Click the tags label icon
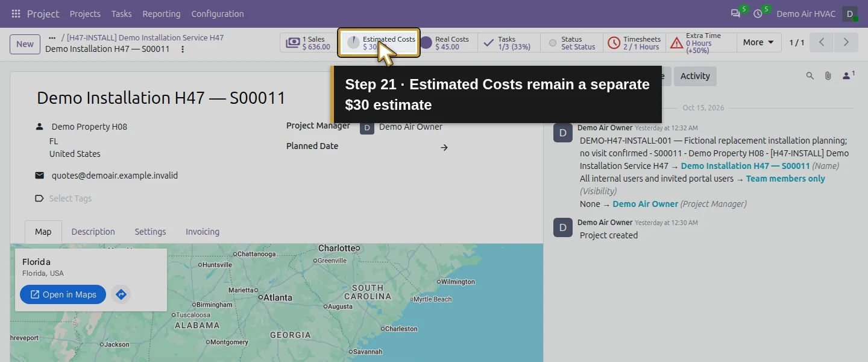 [40, 198]
